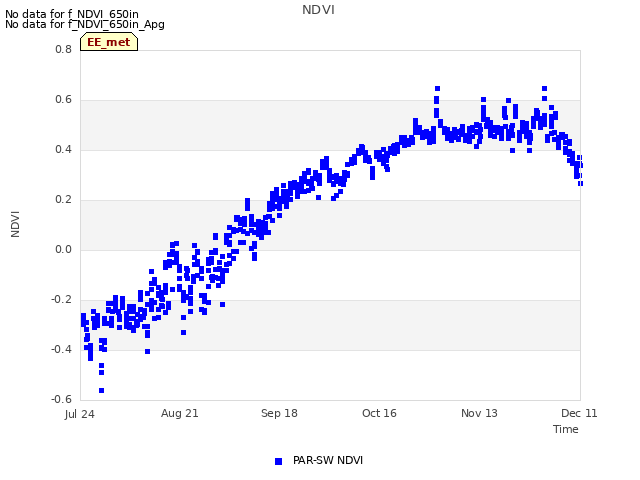
Task: Click the EE_met annotation label
Action: pos(109,42)
